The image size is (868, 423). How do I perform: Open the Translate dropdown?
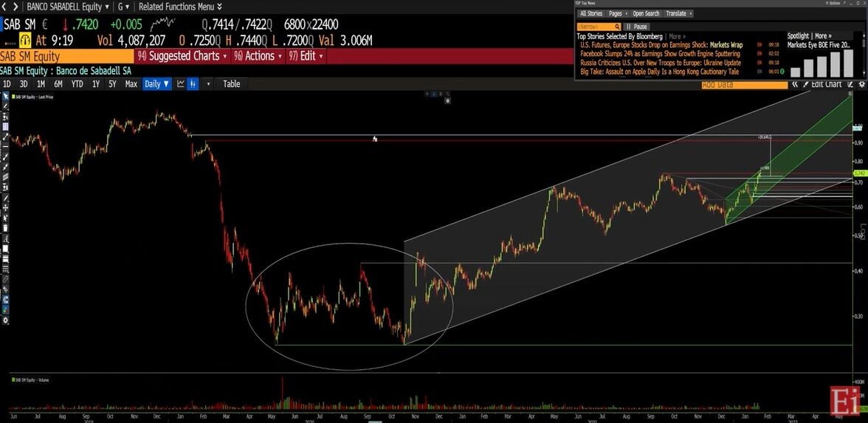tap(679, 13)
